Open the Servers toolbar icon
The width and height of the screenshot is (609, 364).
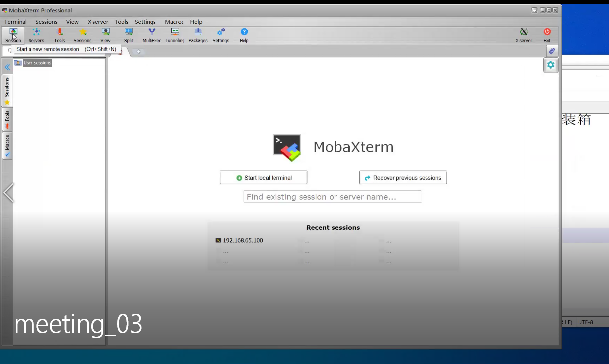pyautogui.click(x=36, y=35)
